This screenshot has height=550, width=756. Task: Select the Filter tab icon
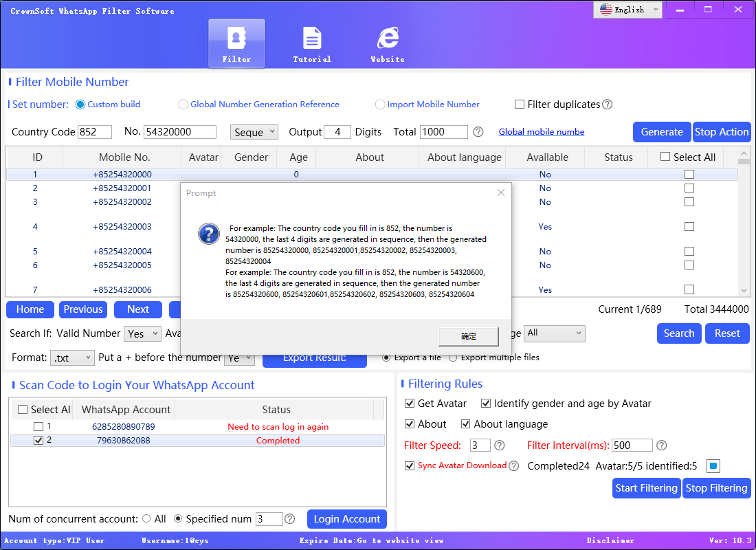point(236,38)
